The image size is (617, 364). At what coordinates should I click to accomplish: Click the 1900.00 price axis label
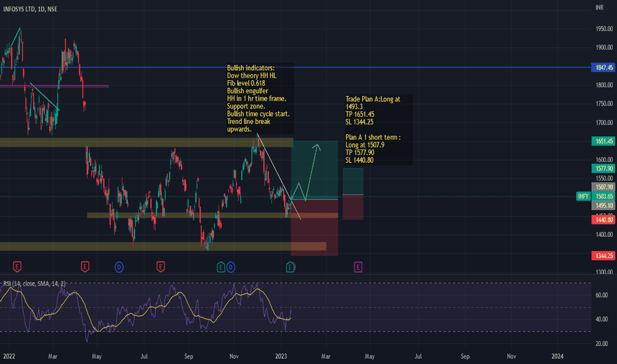(604, 47)
